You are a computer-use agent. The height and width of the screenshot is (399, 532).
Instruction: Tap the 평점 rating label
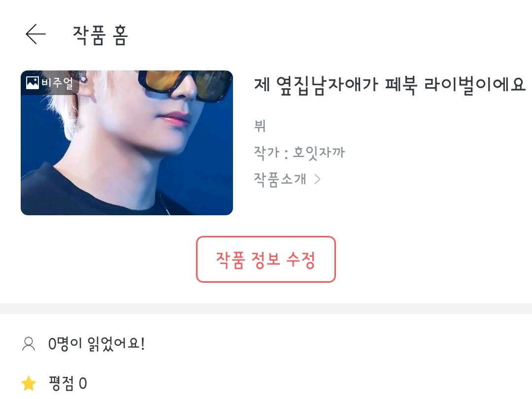click(x=61, y=383)
